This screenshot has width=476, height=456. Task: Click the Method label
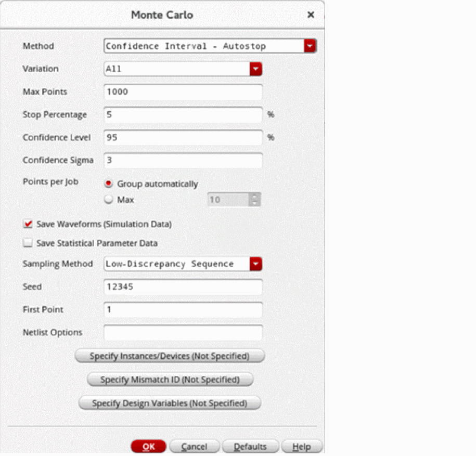pos(38,46)
